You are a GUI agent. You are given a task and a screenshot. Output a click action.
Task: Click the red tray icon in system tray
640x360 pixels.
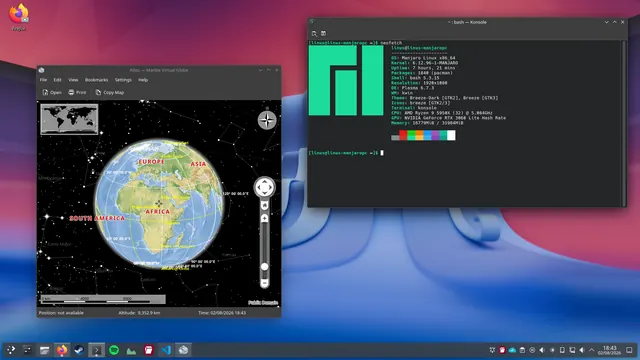pyautogui.click(x=502, y=350)
